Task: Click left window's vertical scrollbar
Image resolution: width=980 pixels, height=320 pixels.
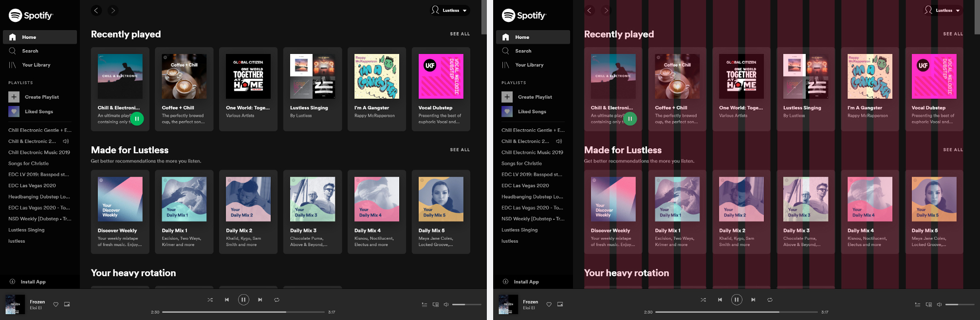Action: [x=483, y=17]
